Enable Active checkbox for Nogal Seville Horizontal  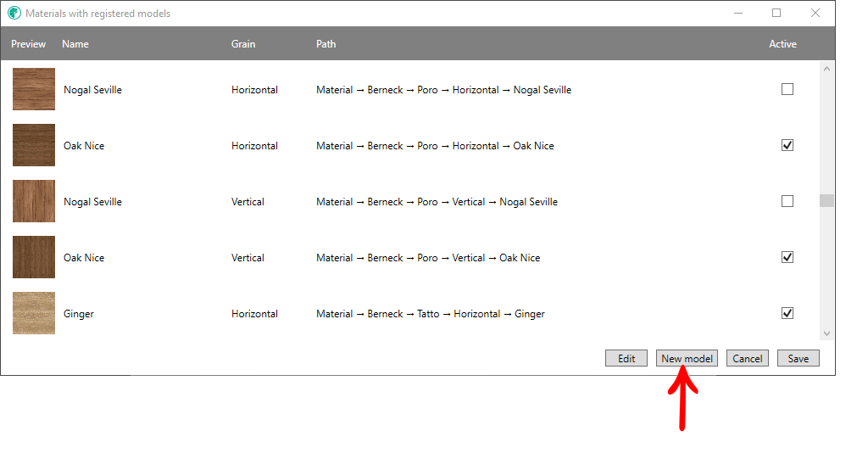[787, 89]
